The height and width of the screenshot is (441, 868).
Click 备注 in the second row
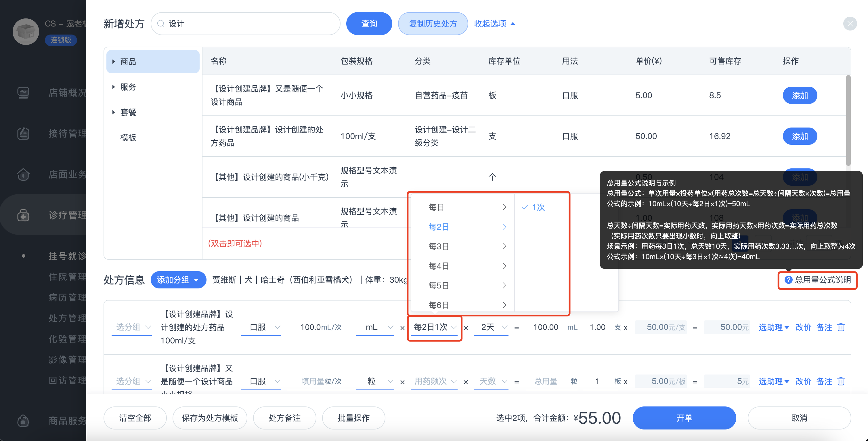pos(824,381)
